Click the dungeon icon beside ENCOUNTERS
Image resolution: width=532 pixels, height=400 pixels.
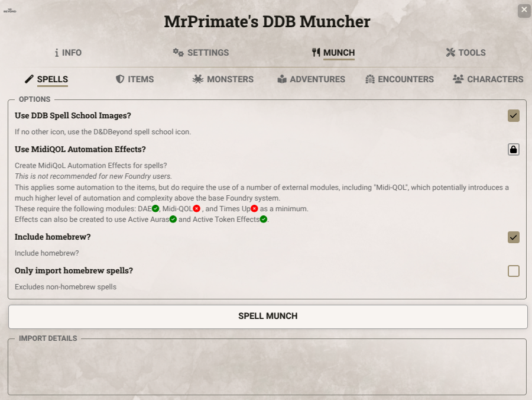[x=370, y=79]
